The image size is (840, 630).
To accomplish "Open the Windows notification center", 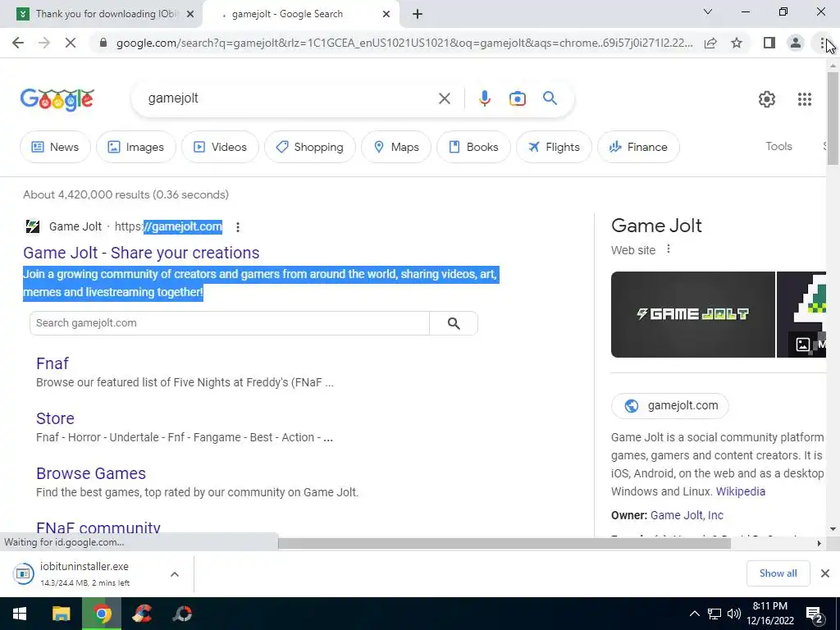I will [815, 614].
